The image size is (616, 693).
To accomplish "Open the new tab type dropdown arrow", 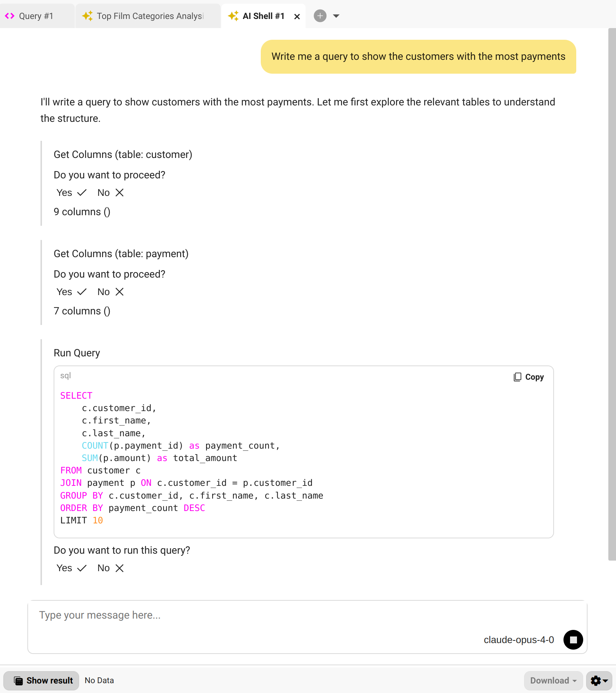I will [x=336, y=16].
